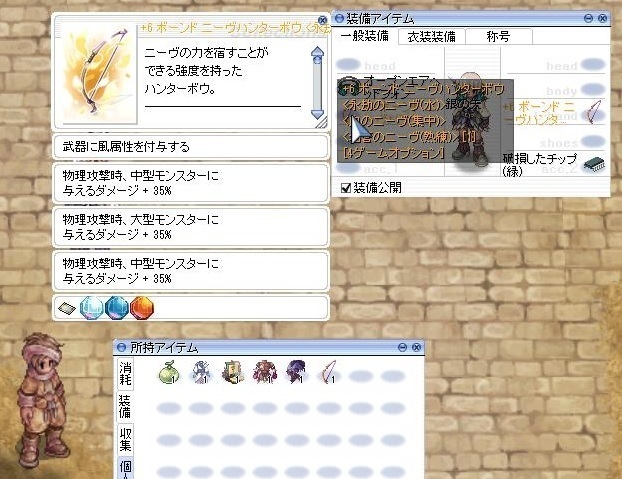The width and height of the screenshot is (622, 479).
Task: Select the 一般装備 tab
Action: [x=364, y=36]
